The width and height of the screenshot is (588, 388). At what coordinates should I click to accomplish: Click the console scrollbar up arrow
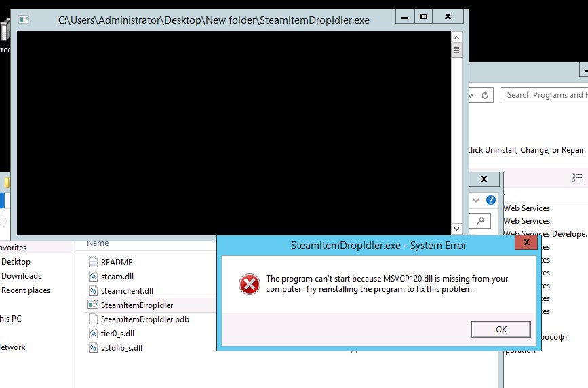(x=456, y=37)
